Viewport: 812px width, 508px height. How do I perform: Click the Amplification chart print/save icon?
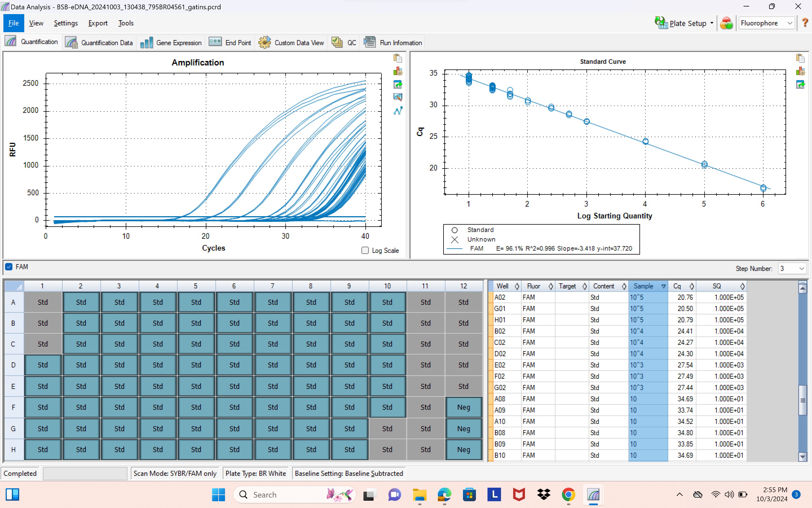[x=398, y=71]
